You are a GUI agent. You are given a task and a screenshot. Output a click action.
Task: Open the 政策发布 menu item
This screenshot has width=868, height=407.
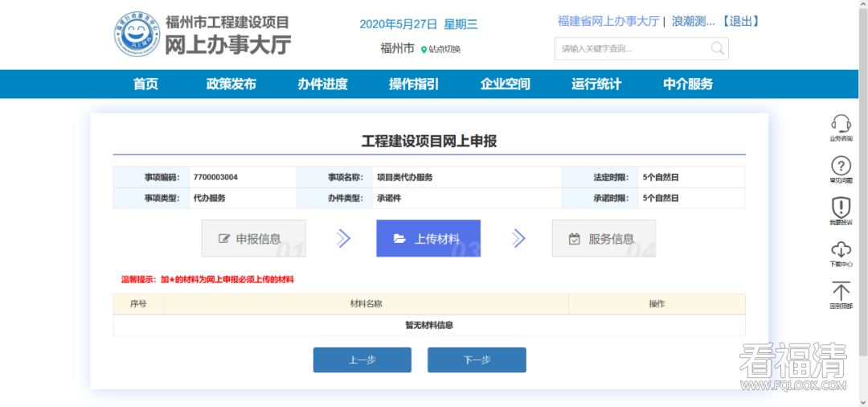(231, 84)
